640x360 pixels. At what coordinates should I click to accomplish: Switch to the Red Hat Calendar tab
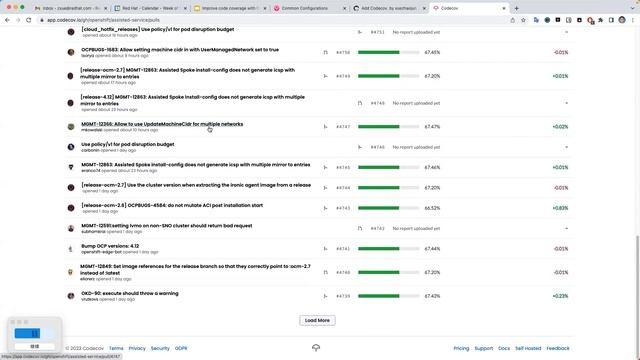[150, 8]
